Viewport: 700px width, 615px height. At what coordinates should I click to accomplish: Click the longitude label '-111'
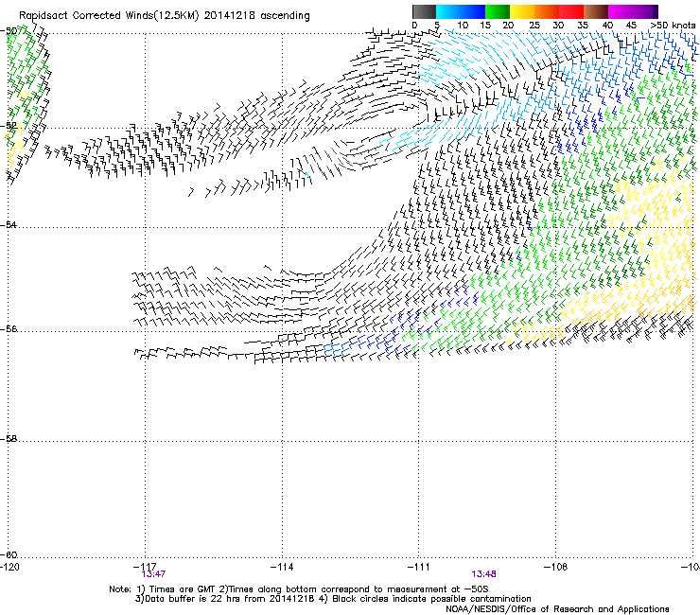tap(419, 567)
